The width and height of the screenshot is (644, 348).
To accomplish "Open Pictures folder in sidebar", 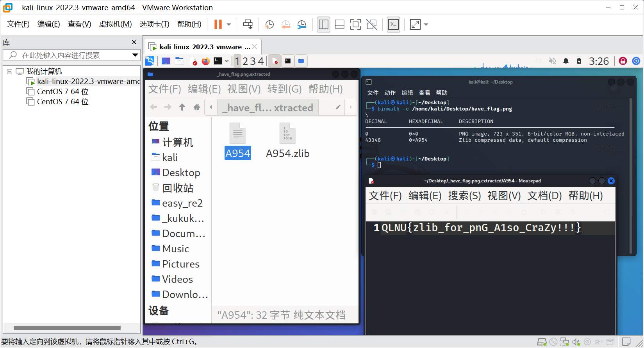I will pos(176,264).
